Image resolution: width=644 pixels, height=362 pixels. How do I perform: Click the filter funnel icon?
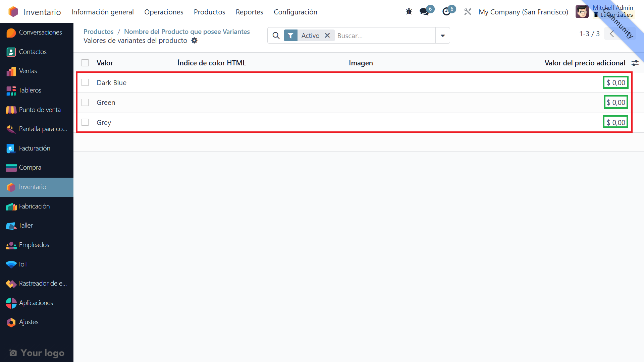(290, 36)
